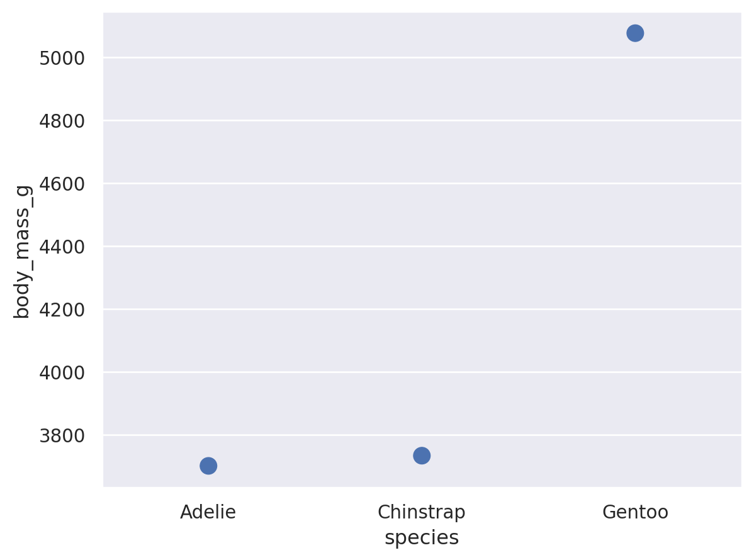
Task: Click the 4400 y-axis tick label
Action: pyautogui.click(x=62, y=247)
